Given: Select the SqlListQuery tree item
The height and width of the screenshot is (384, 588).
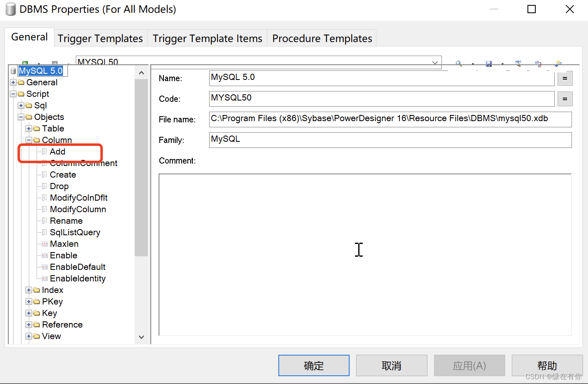Looking at the screenshot, I should coord(75,232).
